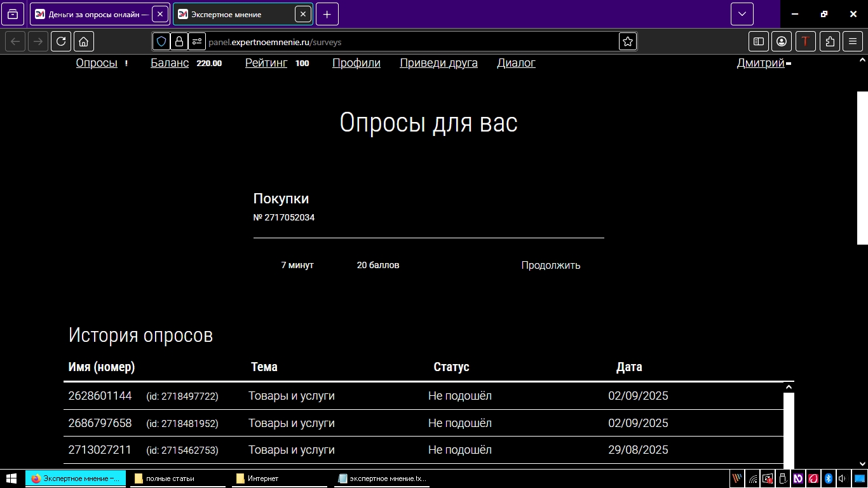
Task: Open the site permissions dropdown in address bar
Action: pyautogui.click(x=196, y=41)
